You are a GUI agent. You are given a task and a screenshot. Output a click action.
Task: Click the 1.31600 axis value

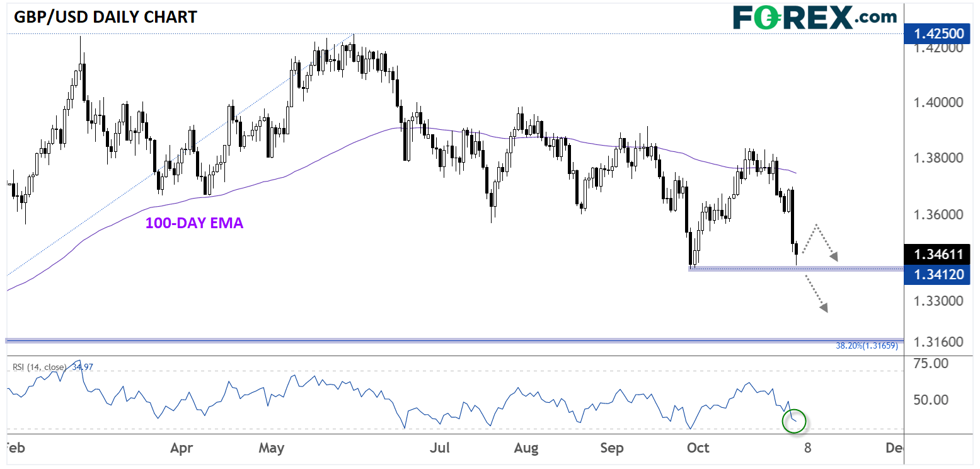click(940, 342)
